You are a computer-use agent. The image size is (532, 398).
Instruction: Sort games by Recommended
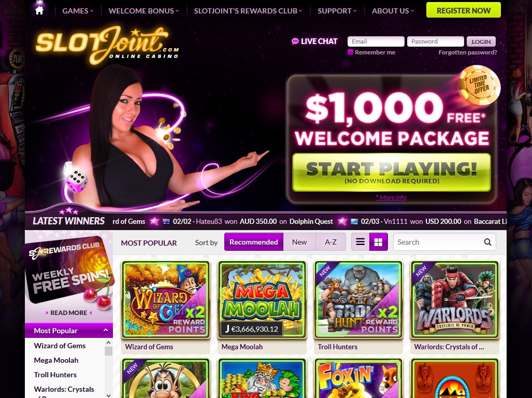(254, 242)
